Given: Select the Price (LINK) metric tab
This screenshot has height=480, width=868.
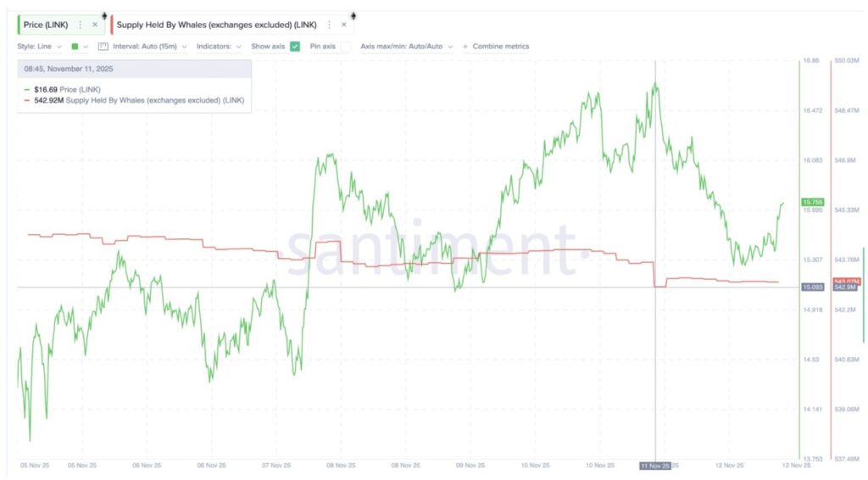Looking at the screenshot, I should pyautogui.click(x=46, y=25).
